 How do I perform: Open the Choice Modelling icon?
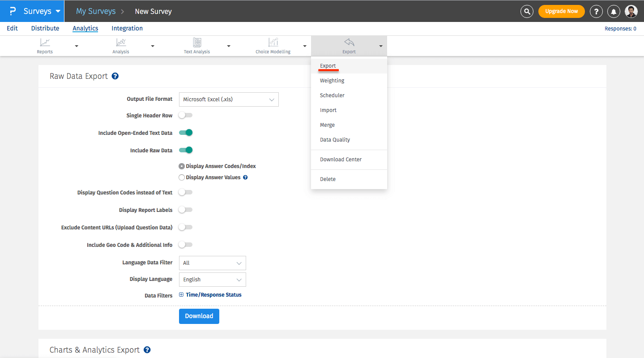click(x=273, y=43)
